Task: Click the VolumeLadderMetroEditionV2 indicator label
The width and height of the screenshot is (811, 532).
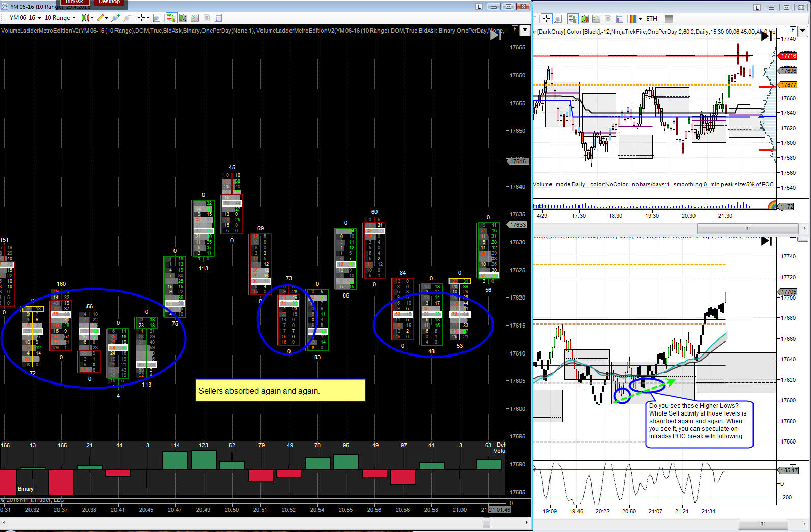Action: point(252,31)
